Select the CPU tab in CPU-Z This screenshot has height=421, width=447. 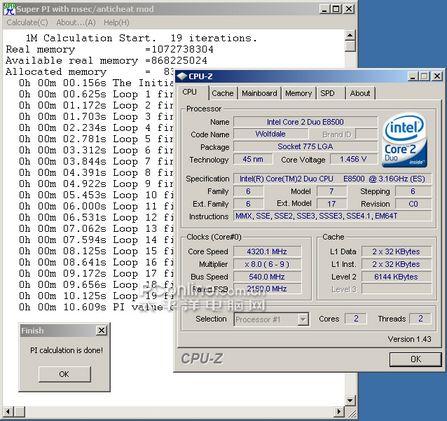(x=190, y=92)
